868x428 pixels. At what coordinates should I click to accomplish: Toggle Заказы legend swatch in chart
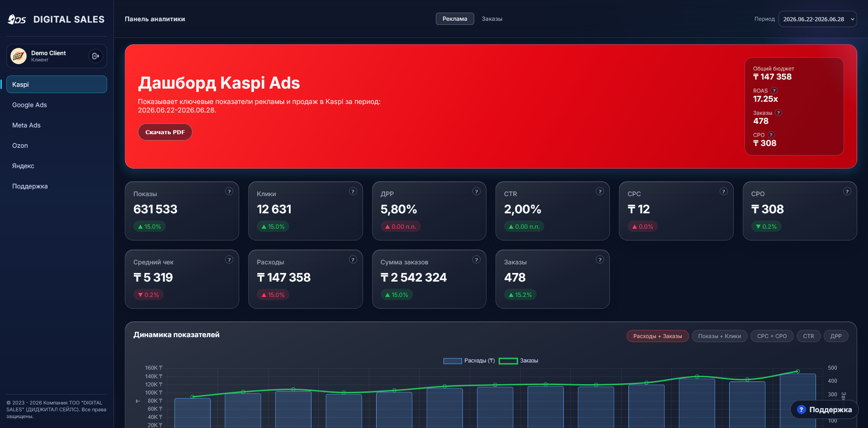(x=508, y=361)
